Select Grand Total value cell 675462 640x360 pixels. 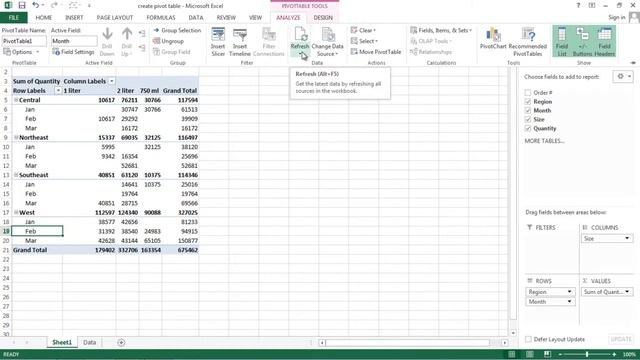point(180,250)
